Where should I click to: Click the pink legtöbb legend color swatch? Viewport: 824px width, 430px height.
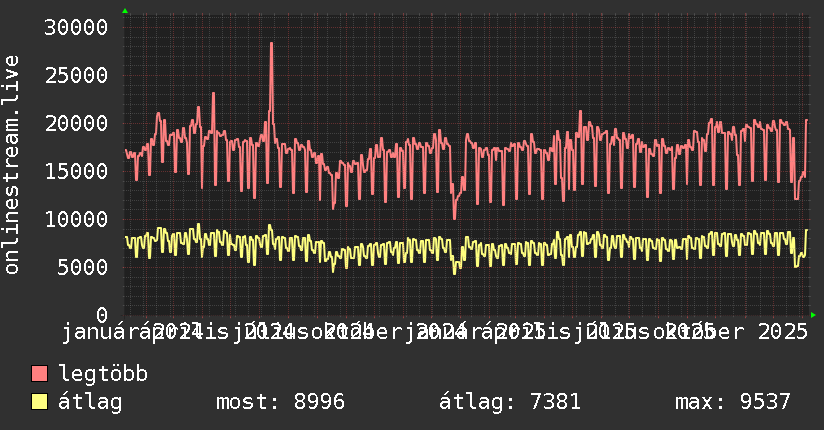click(39, 374)
